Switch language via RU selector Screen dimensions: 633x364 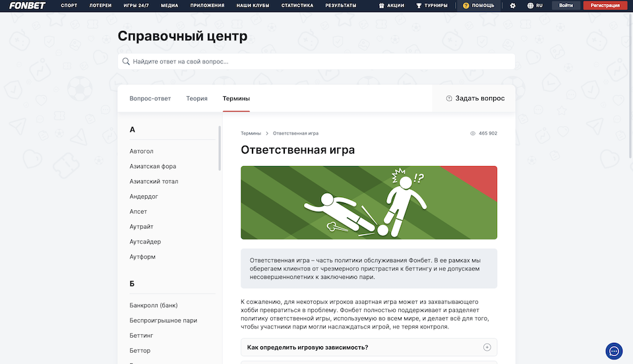539,6
